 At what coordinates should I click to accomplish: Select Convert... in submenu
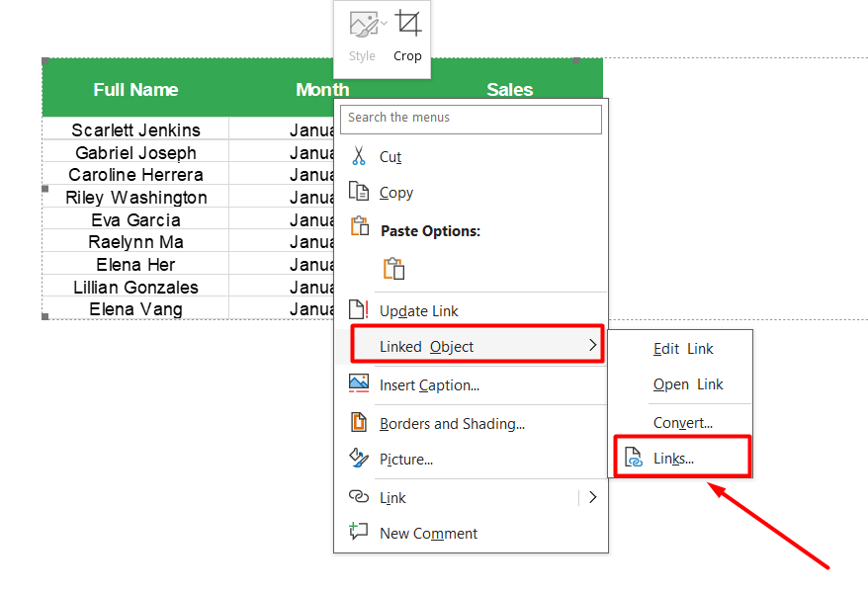(x=681, y=423)
